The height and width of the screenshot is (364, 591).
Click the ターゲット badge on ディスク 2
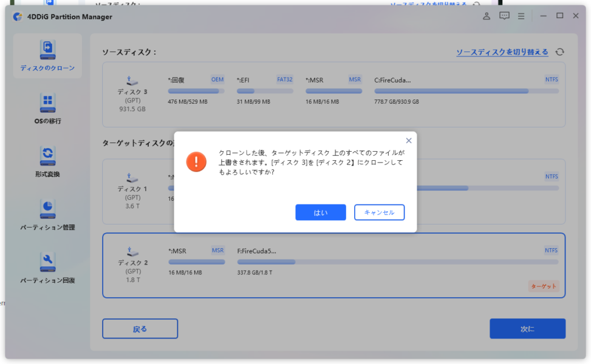(544, 286)
